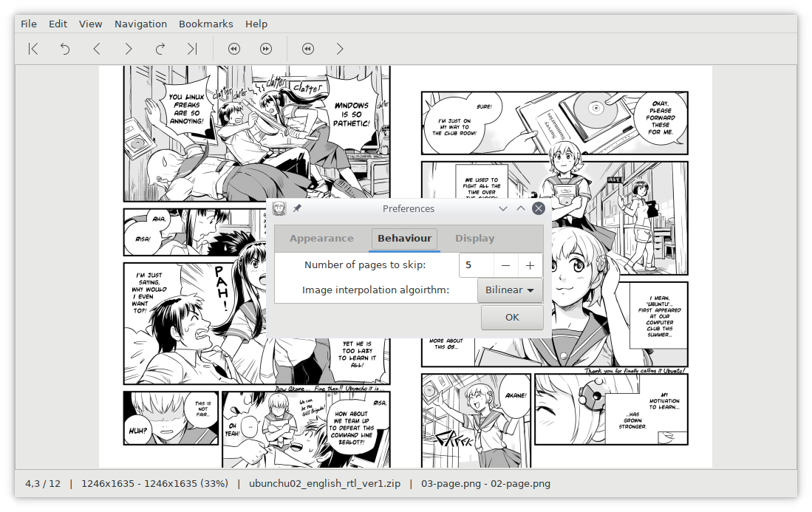Click rewind circle icon next to fast-forward circle

coord(234,49)
